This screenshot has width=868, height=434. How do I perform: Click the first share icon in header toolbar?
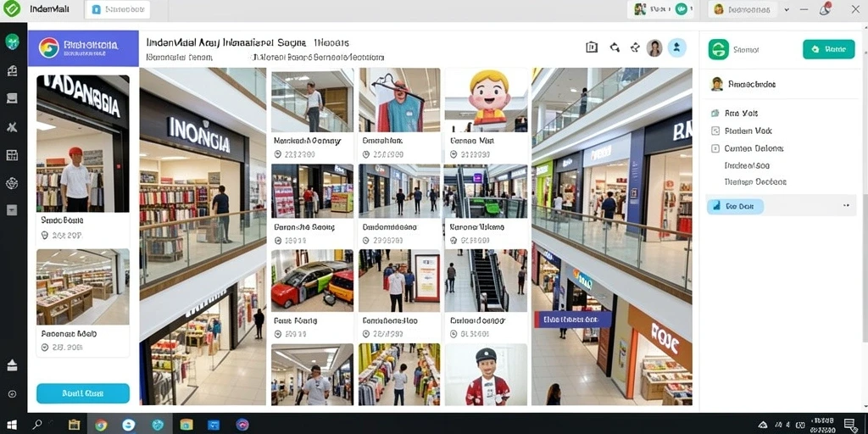615,47
